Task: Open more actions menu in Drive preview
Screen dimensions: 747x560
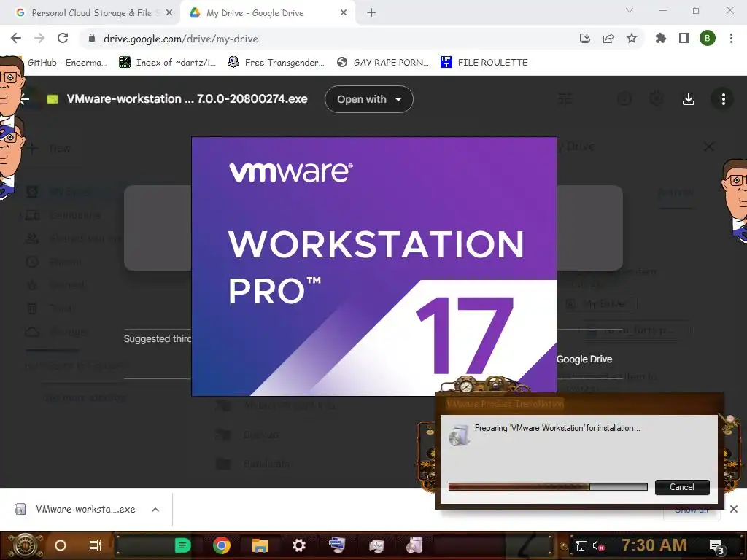Action: [723, 99]
